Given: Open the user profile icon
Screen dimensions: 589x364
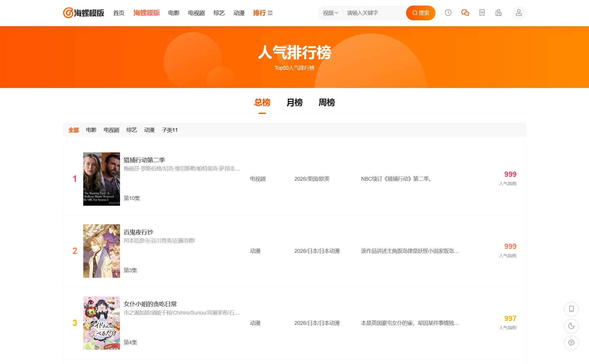Looking at the screenshot, I should point(519,13).
